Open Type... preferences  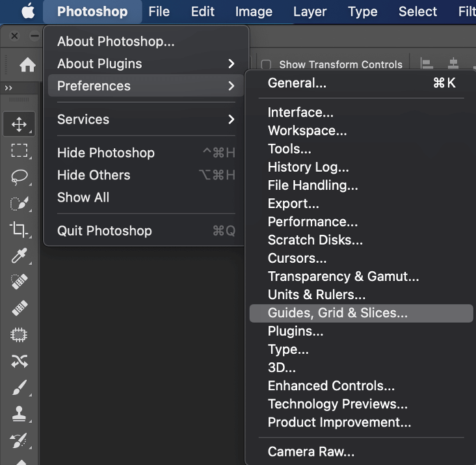[362, 349]
